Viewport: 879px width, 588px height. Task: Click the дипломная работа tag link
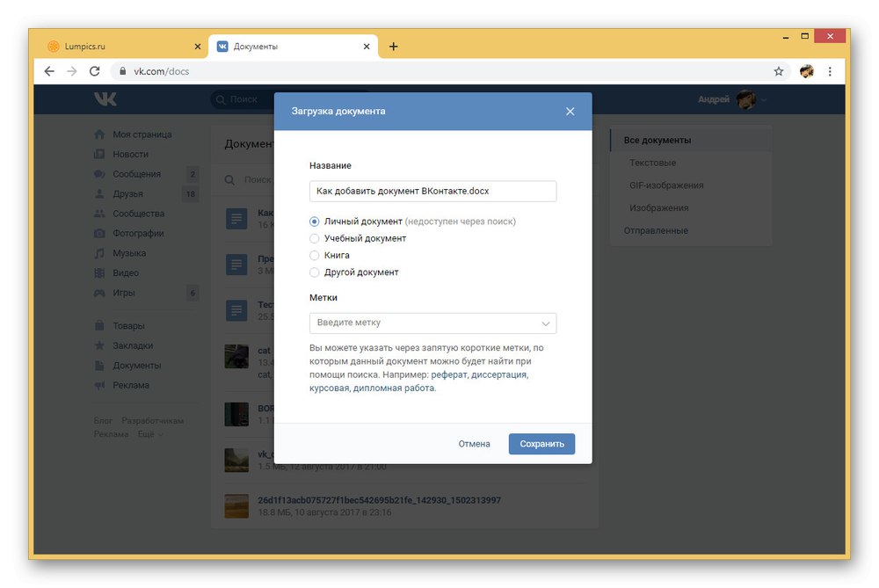[394, 388]
